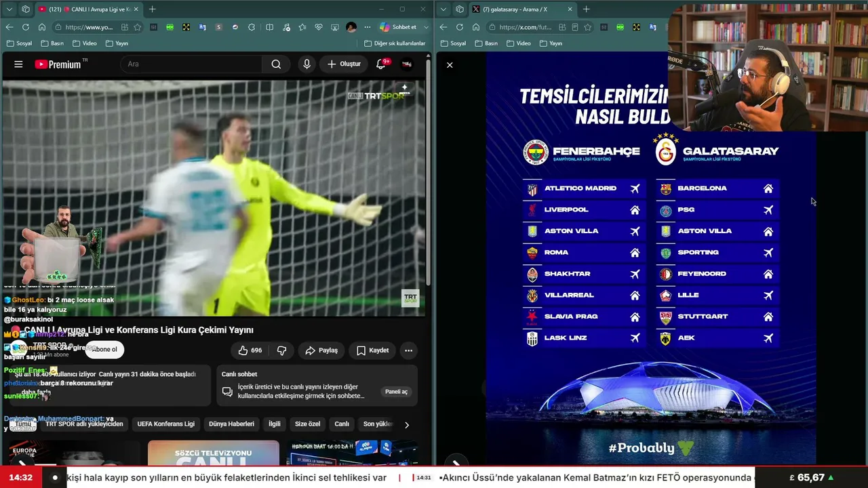Open a new tab in YouTube window
Screen dimensions: 868x488
coord(152,9)
